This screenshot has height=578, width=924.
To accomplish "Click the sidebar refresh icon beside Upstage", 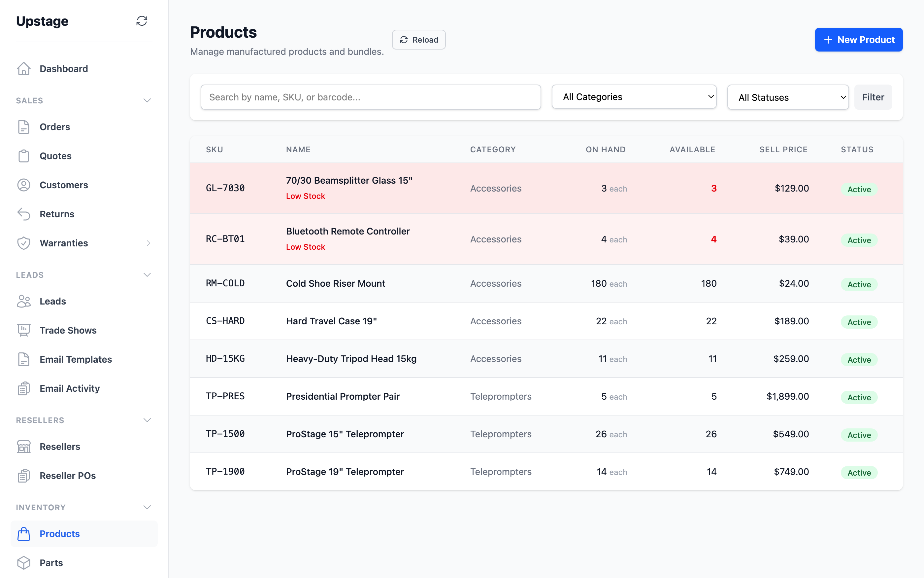I will tap(142, 21).
